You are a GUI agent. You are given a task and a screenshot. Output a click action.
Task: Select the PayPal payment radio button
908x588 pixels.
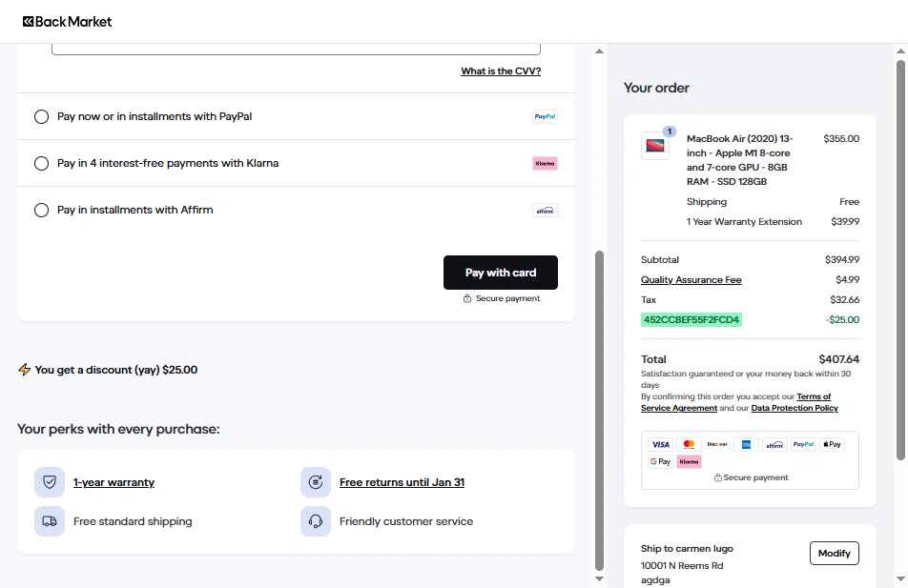coord(41,116)
